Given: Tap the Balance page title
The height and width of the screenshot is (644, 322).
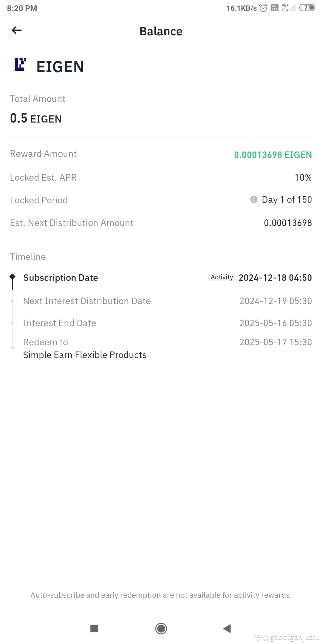Looking at the screenshot, I should point(161,31).
